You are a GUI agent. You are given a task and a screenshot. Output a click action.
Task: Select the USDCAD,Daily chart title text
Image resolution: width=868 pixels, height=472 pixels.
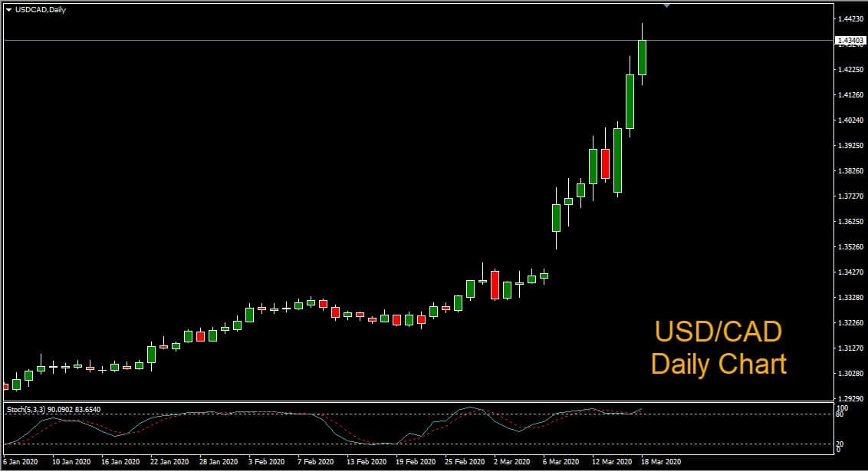[x=41, y=9]
